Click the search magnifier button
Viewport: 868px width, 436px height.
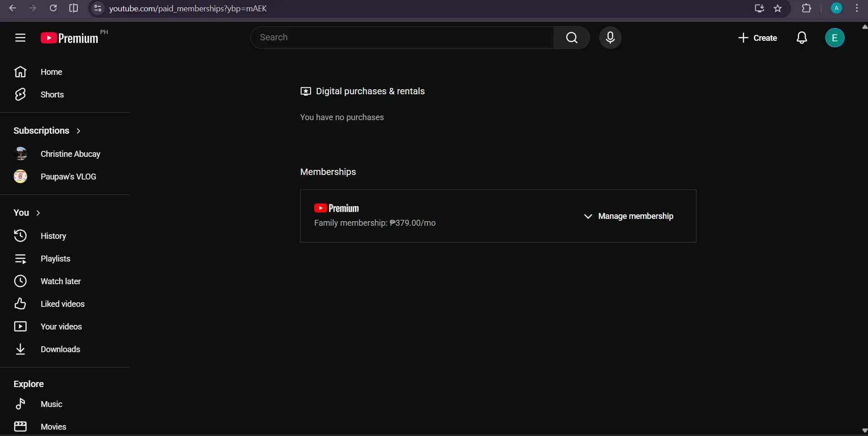tap(572, 38)
